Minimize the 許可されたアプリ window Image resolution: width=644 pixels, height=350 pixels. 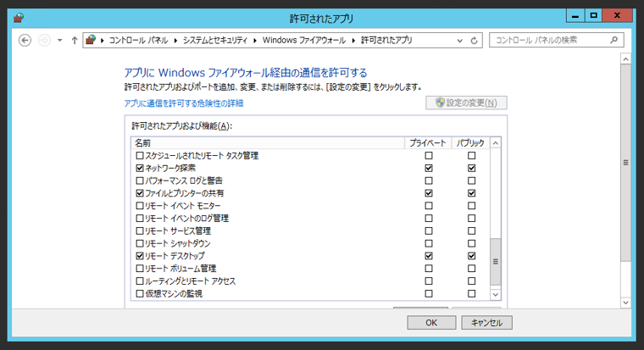point(575,15)
